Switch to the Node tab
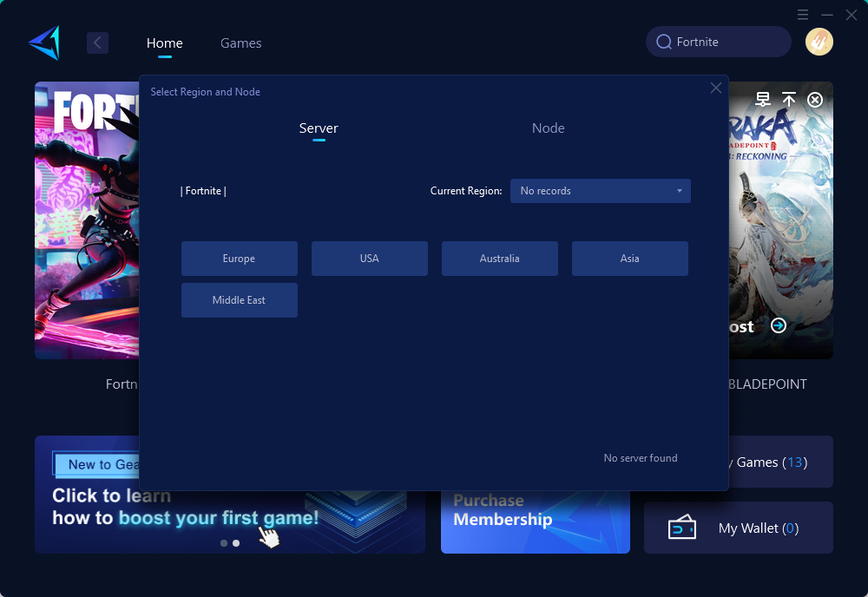 (x=548, y=128)
